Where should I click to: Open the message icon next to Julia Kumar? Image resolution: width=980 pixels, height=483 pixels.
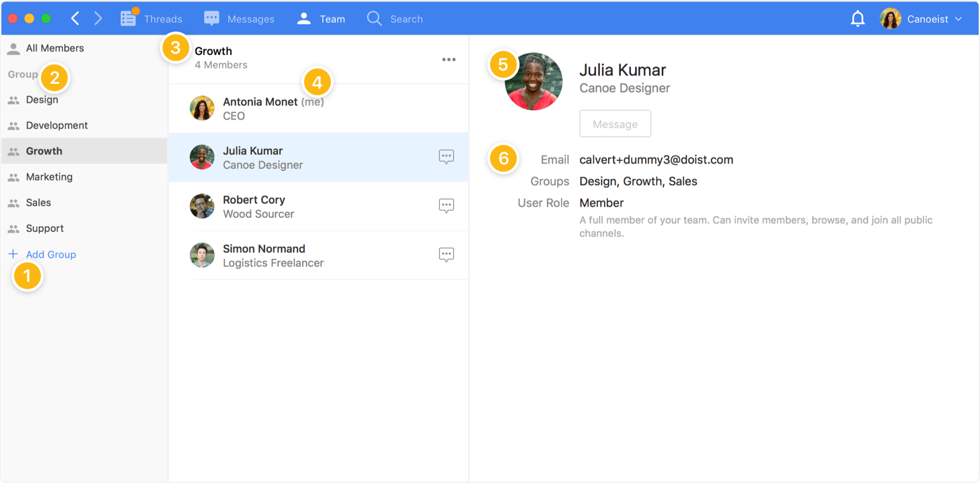tap(446, 157)
